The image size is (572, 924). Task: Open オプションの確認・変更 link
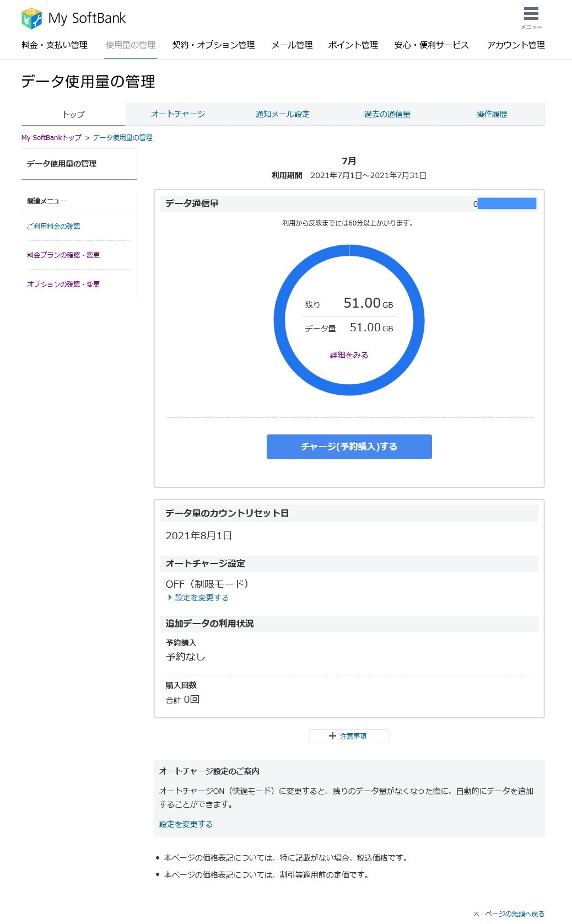coord(63,284)
